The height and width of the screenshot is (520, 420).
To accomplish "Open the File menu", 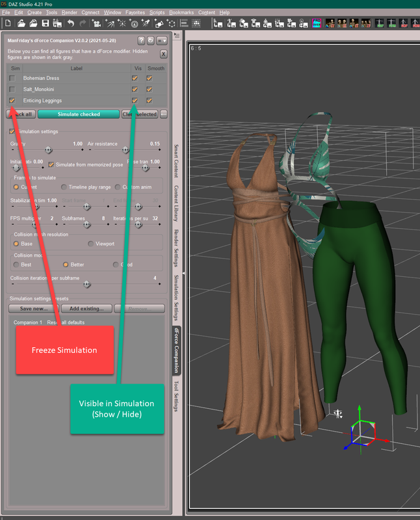I will pos(6,12).
